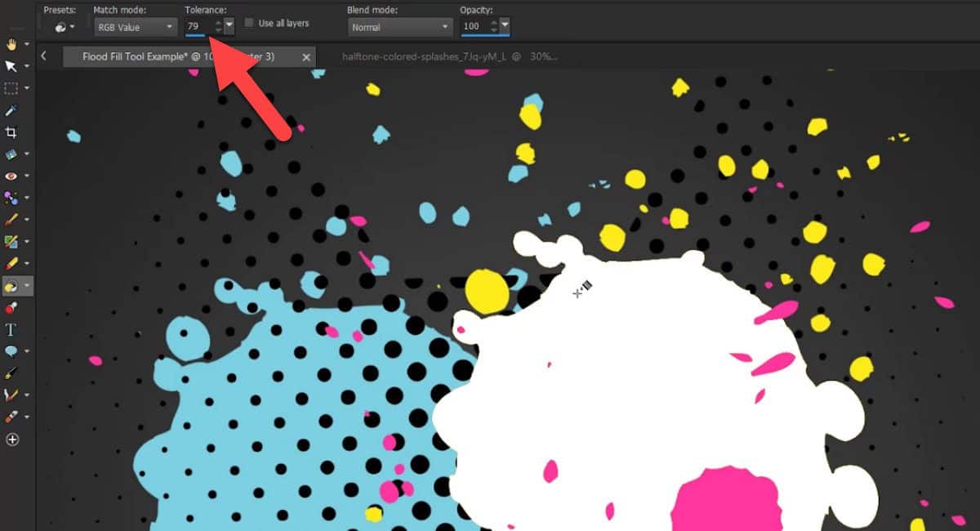Close the Flood Fill Tool Example document

[x=306, y=57]
